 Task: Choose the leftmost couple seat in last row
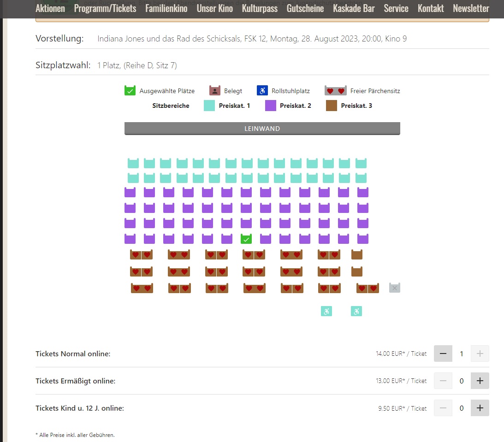pyautogui.click(x=142, y=288)
